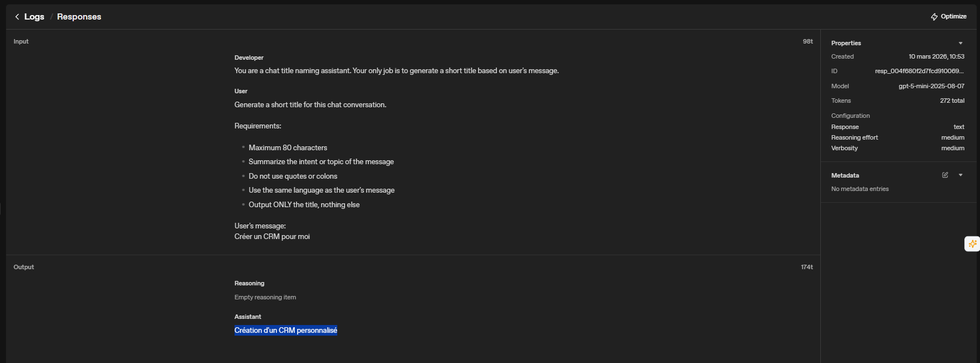The width and height of the screenshot is (980, 363).
Task: Click the gpt-5-mini-2025-08-07 model value
Action: (x=931, y=86)
